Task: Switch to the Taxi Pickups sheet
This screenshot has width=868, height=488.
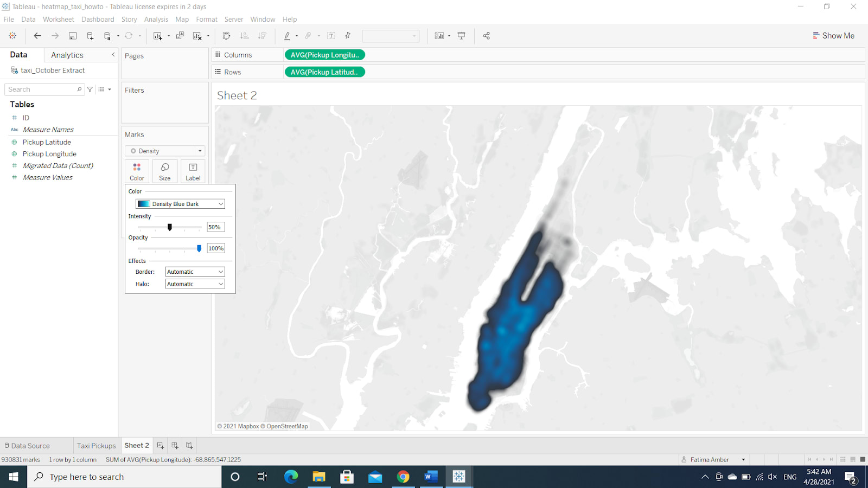Action: coord(96,445)
